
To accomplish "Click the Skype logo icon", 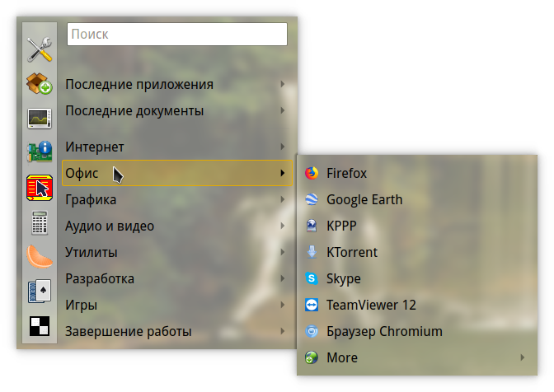I will [312, 278].
